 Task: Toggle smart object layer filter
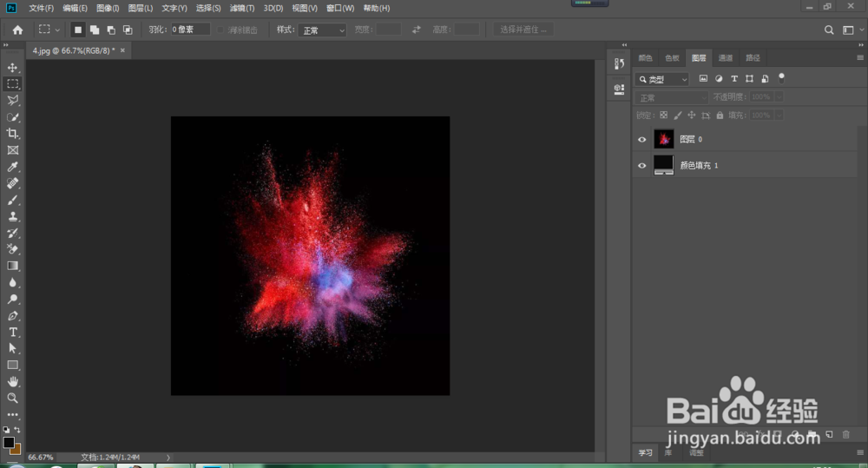tap(765, 79)
